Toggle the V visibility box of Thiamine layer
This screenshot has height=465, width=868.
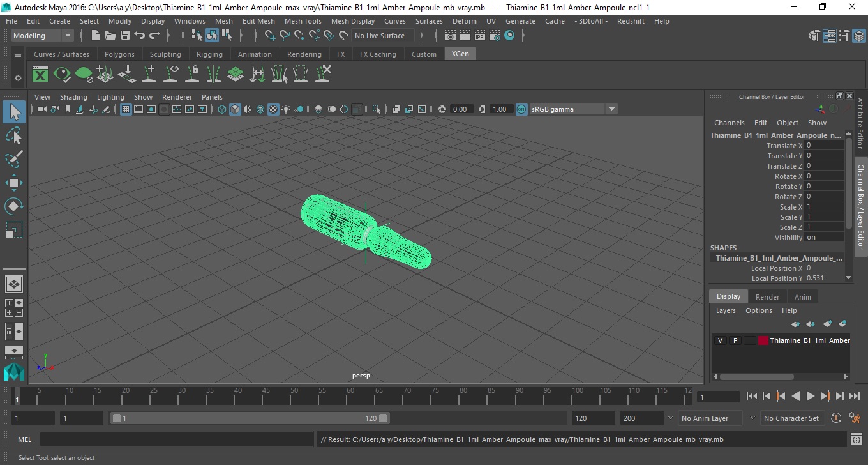pos(720,340)
